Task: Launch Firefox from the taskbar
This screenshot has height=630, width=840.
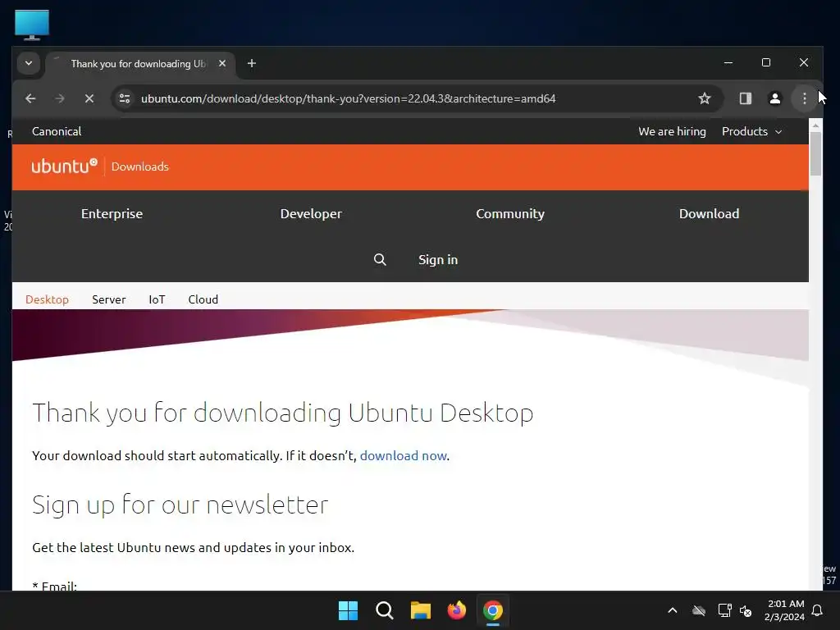Action: (456, 610)
